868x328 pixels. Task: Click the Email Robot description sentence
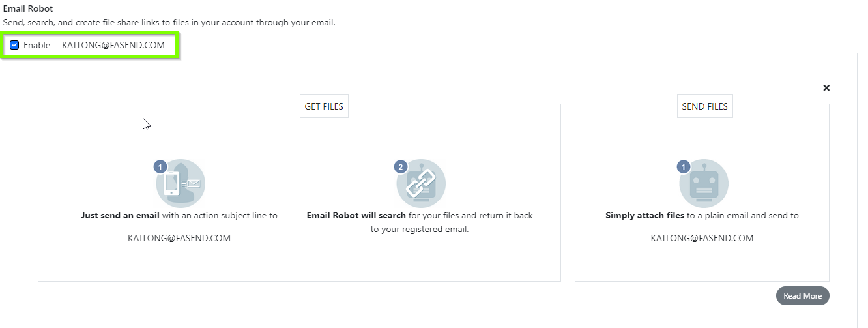[x=169, y=23]
